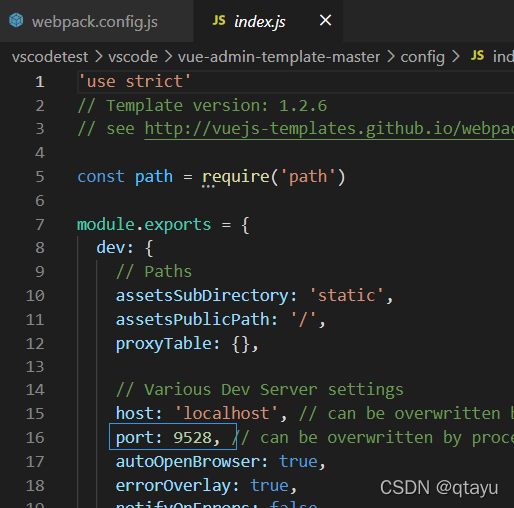514x508 pixels.
Task: Click the '// Paths' comment
Action: 154,272
